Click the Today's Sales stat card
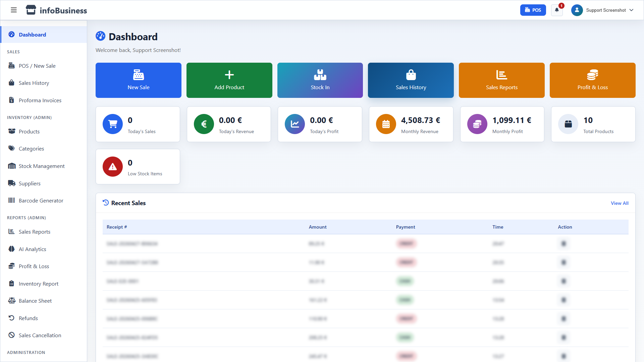644x362 pixels. point(138,124)
